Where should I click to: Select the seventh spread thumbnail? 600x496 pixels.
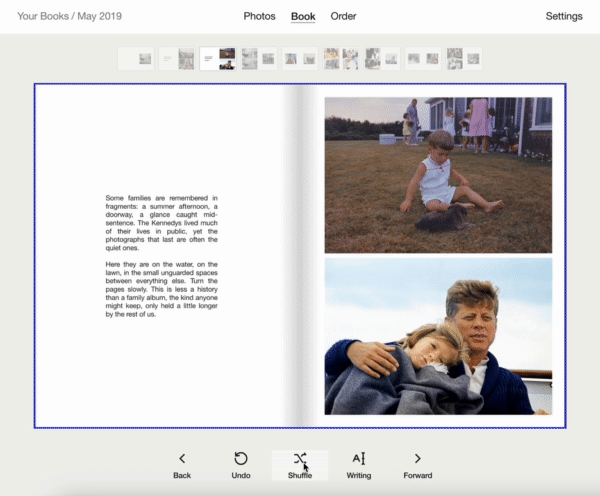coord(382,59)
